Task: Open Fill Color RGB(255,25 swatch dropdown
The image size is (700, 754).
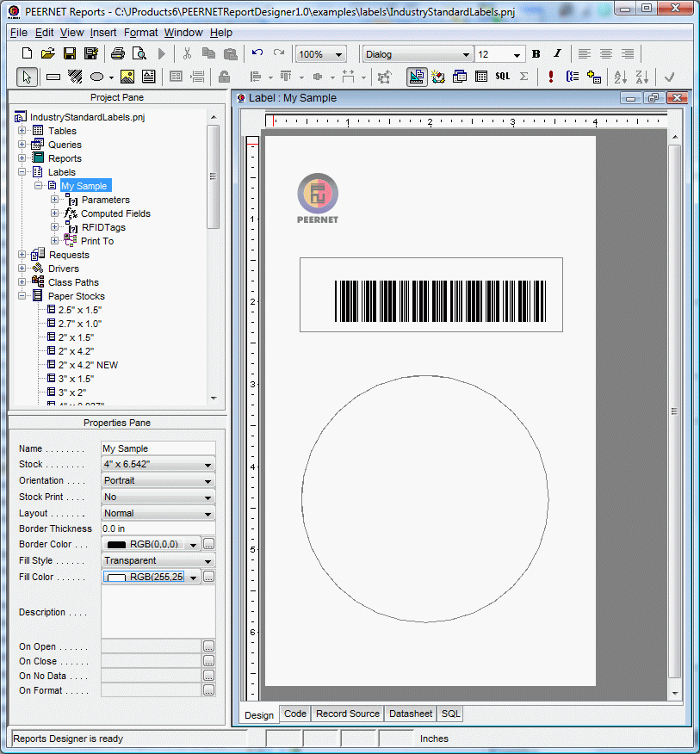Action: pyautogui.click(x=193, y=578)
